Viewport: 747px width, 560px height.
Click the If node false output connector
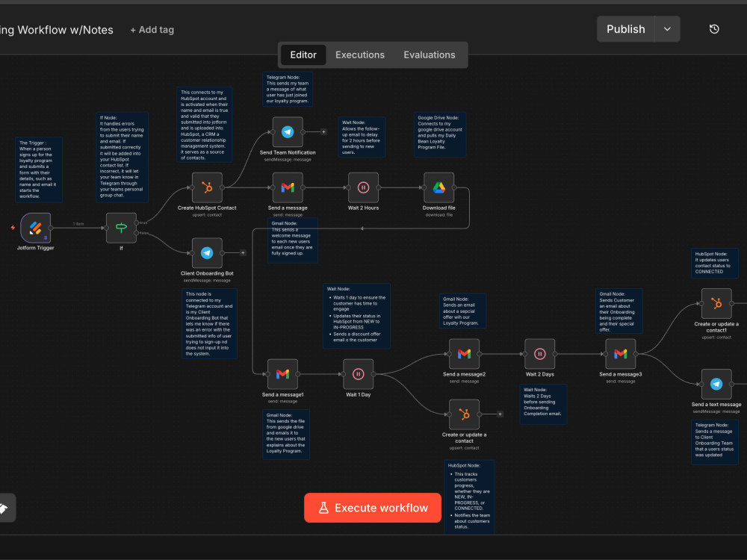pyautogui.click(x=137, y=233)
